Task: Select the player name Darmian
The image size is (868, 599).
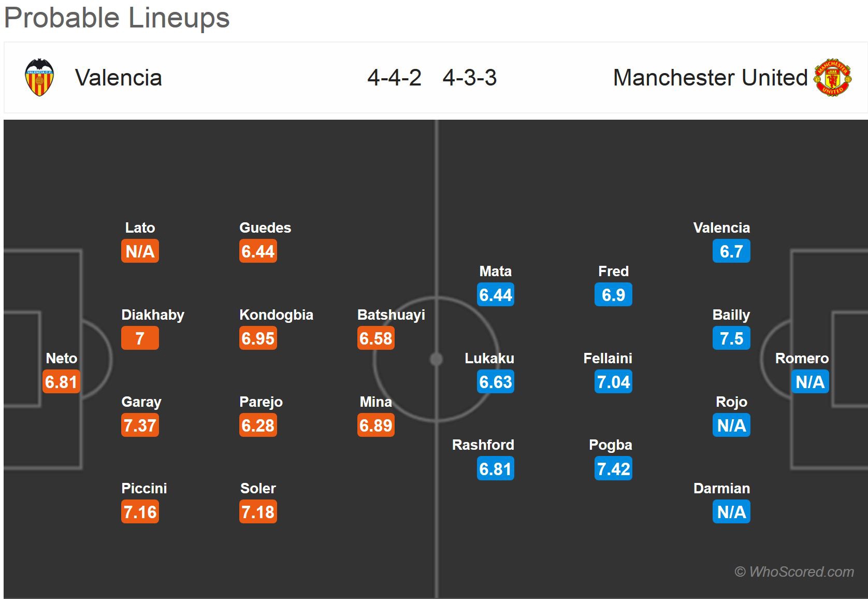Action: coord(721,489)
